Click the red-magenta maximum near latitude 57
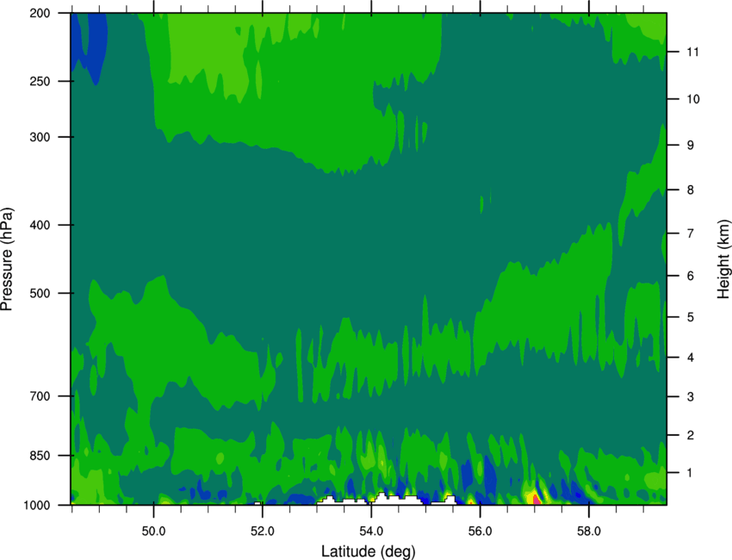Viewport: 732px width, 560px height. point(537,500)
